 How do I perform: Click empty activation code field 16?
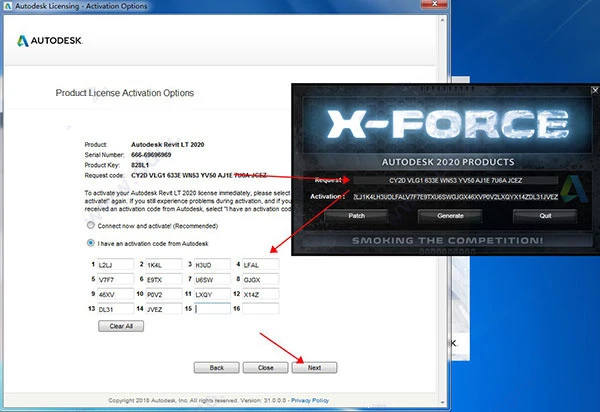pos(261,309)
